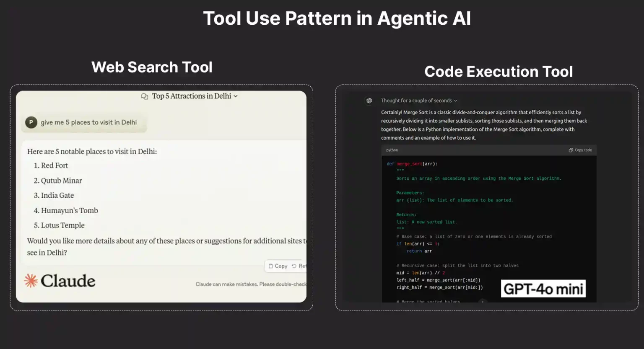Click the Retry button under Claude's response
The image size is (644, 349).
(299, 266)
